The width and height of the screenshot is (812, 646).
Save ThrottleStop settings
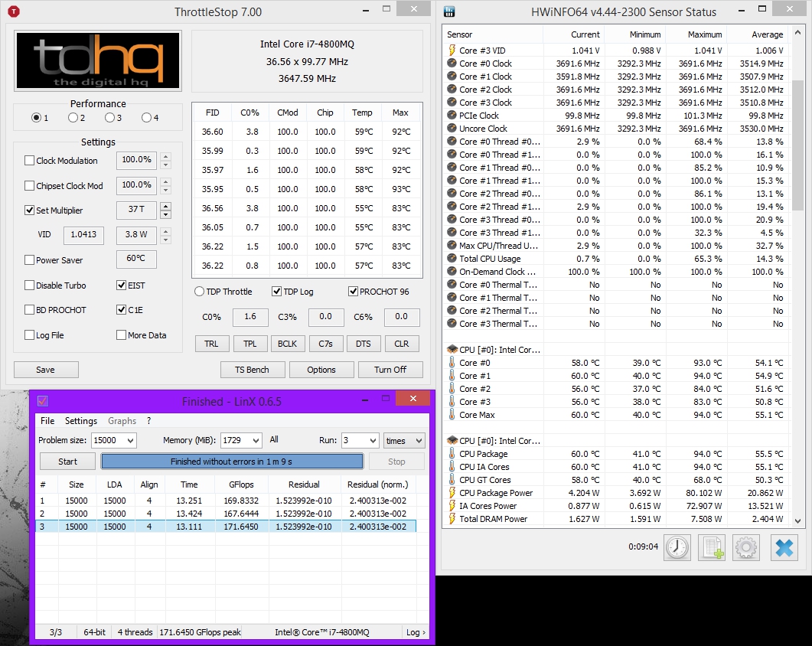[x=46, y=370]
